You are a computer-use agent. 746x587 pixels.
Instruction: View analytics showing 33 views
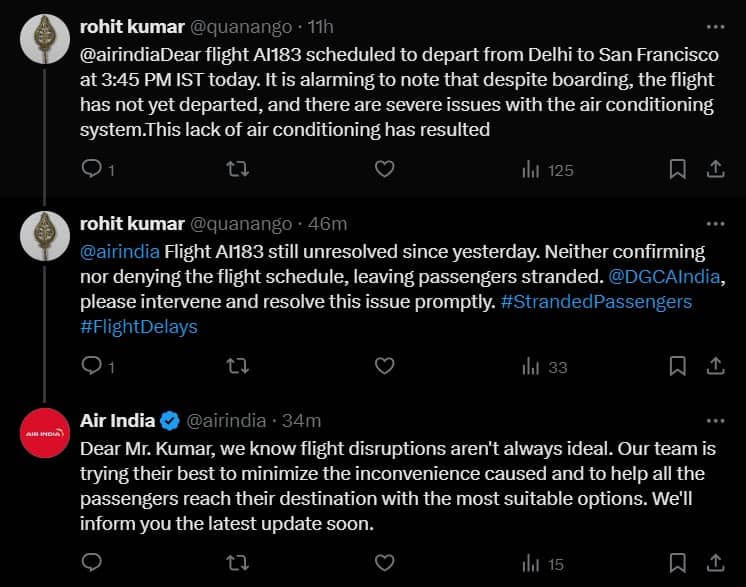coord(544,367)
